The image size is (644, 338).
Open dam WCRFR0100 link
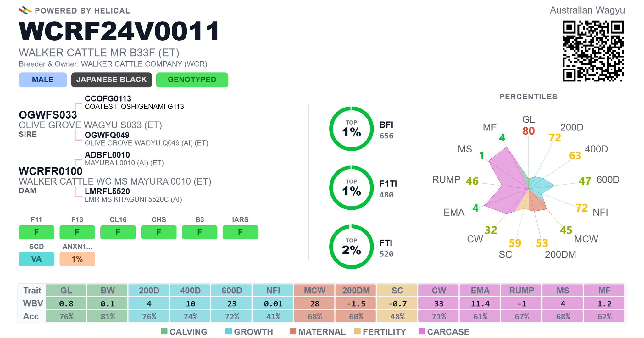51,171
